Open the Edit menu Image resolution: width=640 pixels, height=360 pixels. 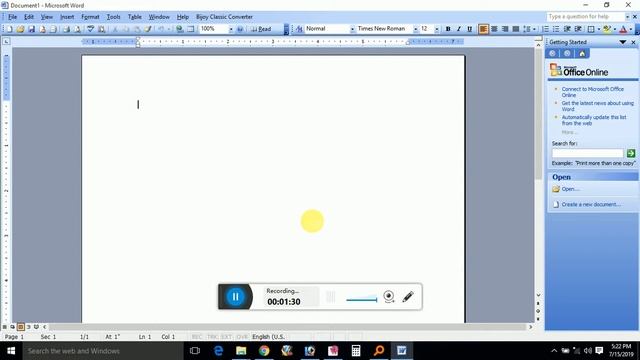(x=29, y=17)
